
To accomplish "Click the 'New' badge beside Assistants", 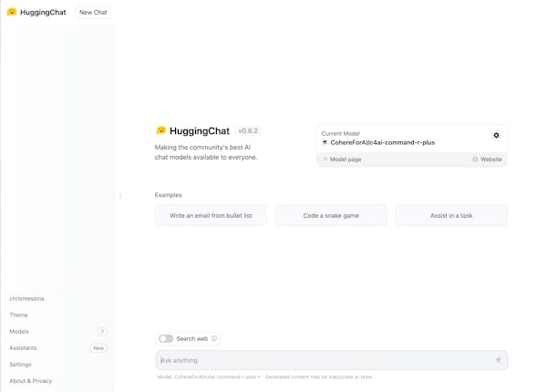I will click(98, 348).
